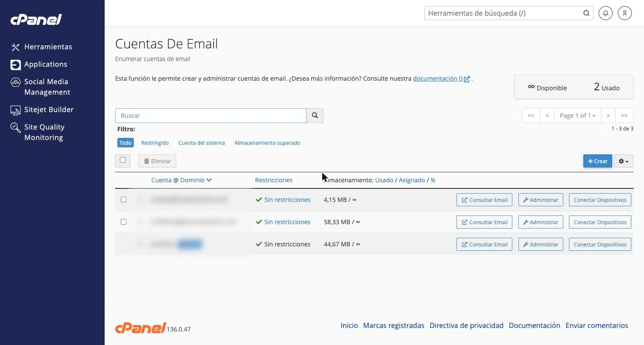Open the user account icon menu

point(625,13)
